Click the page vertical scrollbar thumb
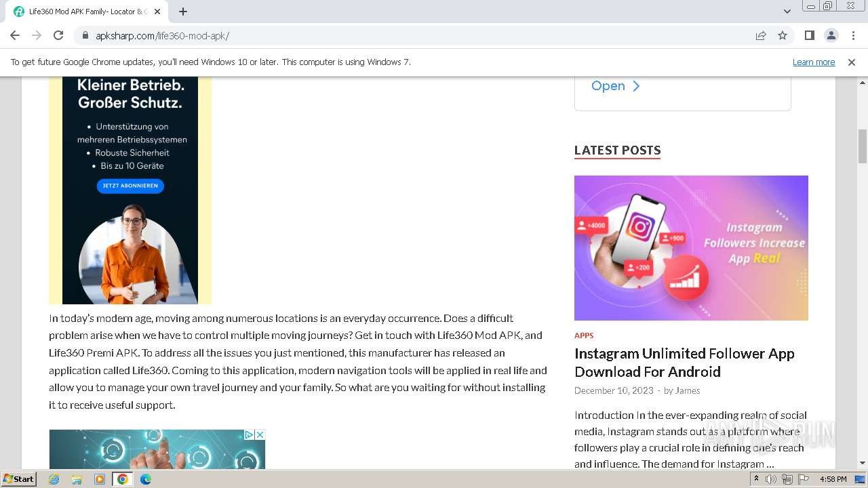The width and height of the screenshot is (868, 488). pyautogui.click(x=863, y=146)
